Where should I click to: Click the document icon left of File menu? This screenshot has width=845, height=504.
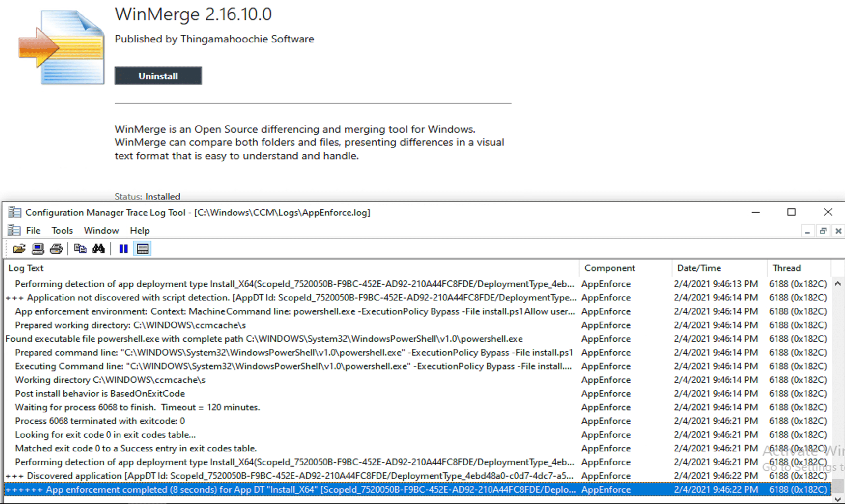[14, 230]
